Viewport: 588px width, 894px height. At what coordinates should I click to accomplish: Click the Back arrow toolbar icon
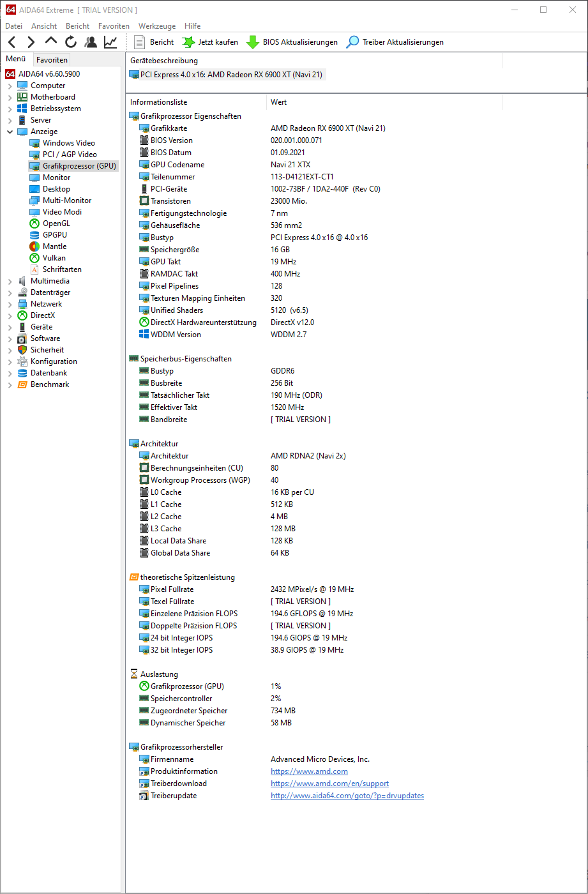[11, 42]
